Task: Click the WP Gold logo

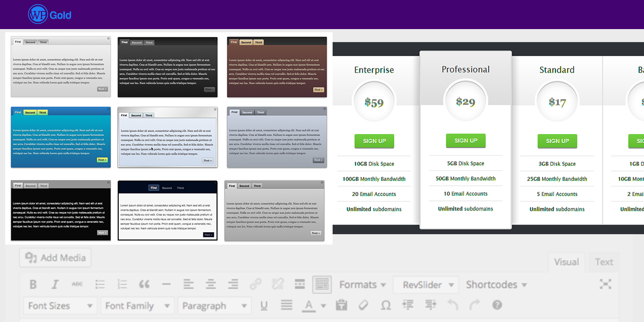Action: [50, 15]
